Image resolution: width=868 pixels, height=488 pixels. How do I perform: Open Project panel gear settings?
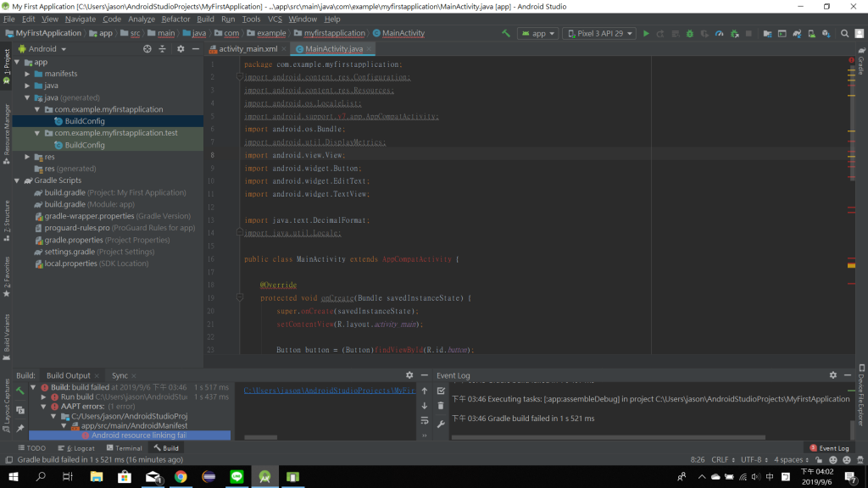[x=181, y=48]
